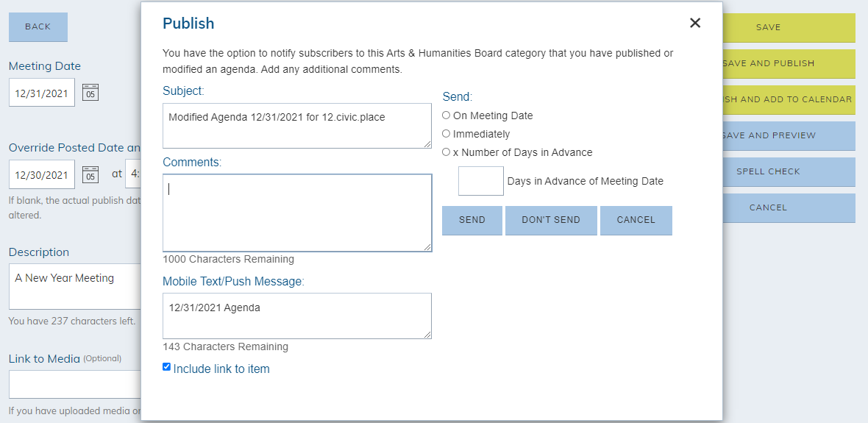Click the Description field with A New Year Meeting
This screenshot has height=423, width=868.
(x=75, y=286)
